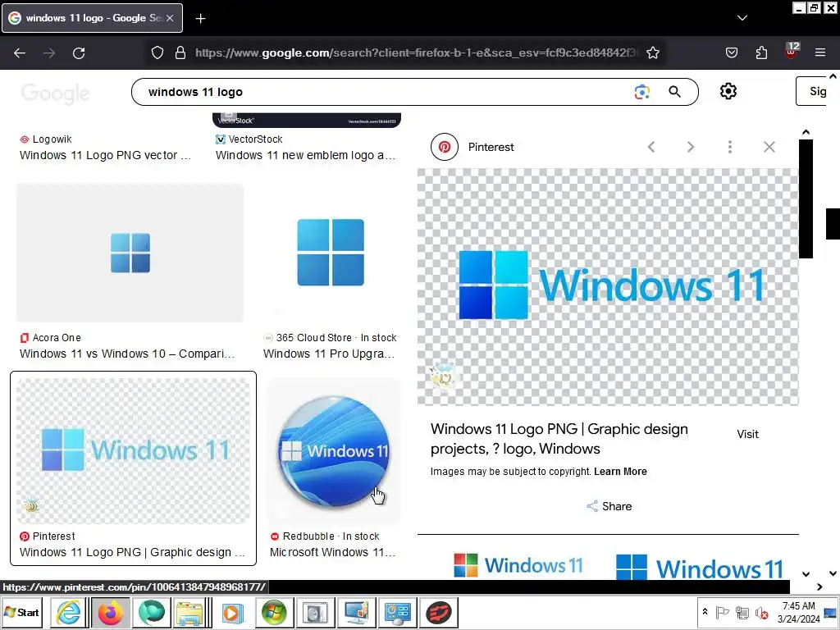Expand the list all tabs chevron

click(742, 18)
